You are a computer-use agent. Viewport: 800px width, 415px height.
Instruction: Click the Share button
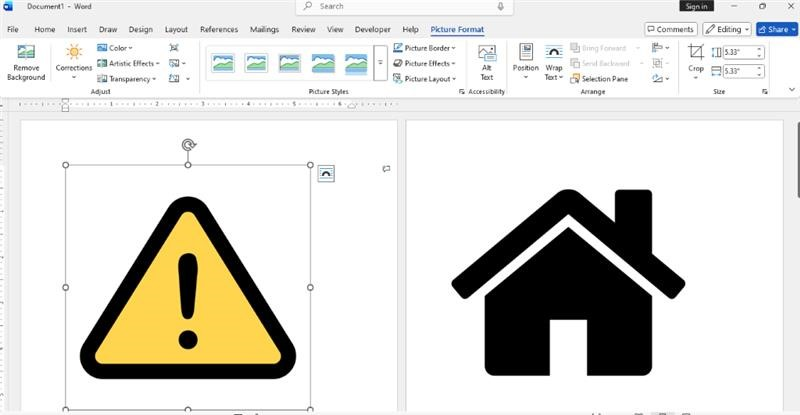(777, 30)
